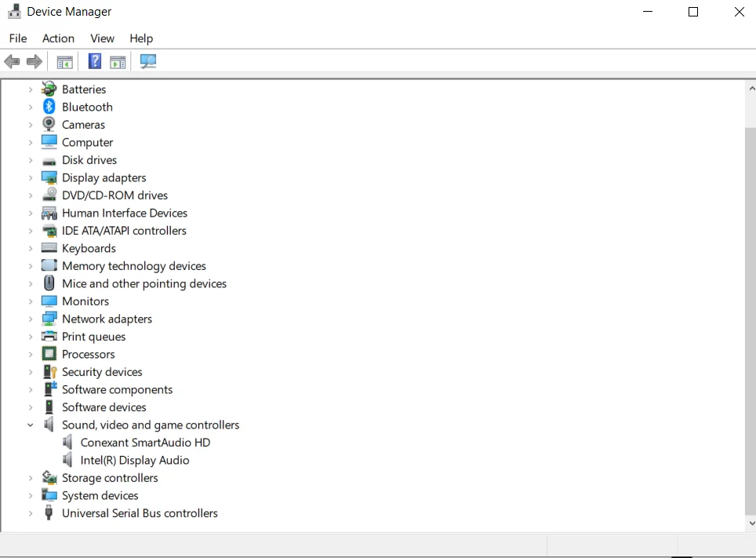Click the Security devices key icon
756x558 pixels.
click(x=49, y=372)
